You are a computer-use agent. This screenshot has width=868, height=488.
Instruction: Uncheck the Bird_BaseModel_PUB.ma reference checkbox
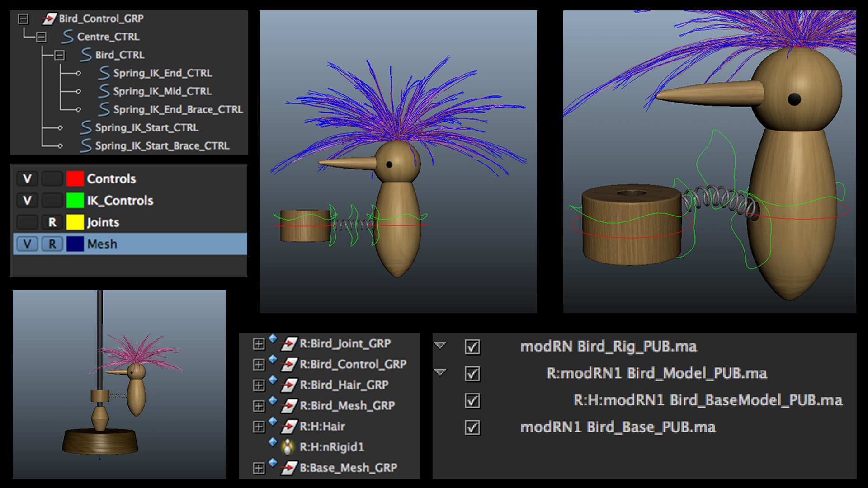coord(472,401)
